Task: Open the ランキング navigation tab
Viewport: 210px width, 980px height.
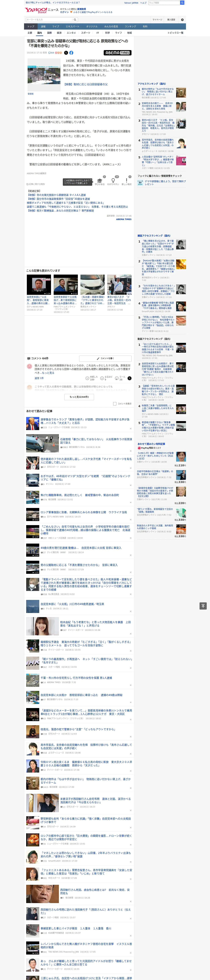Action: (130, 27)
